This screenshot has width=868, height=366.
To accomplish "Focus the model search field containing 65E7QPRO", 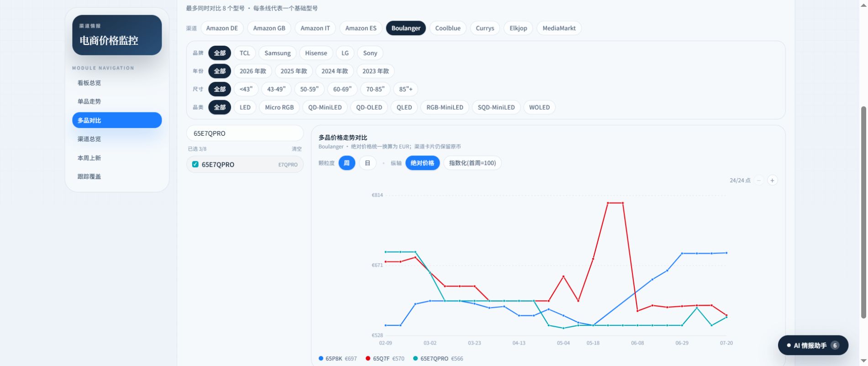I will coord(245,133).
